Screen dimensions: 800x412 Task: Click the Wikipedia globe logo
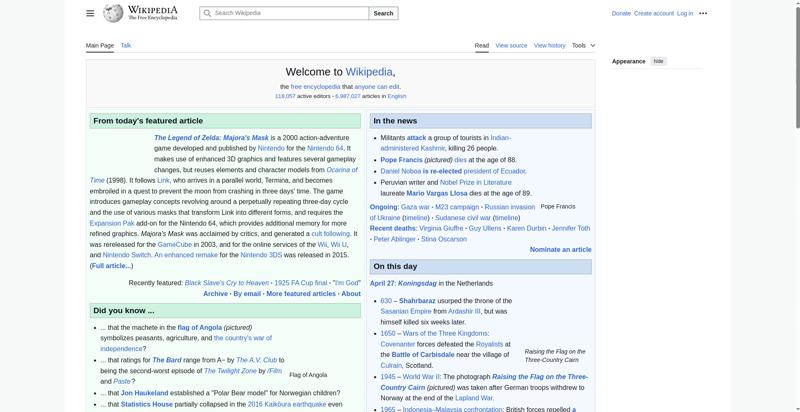coord(113,13)
